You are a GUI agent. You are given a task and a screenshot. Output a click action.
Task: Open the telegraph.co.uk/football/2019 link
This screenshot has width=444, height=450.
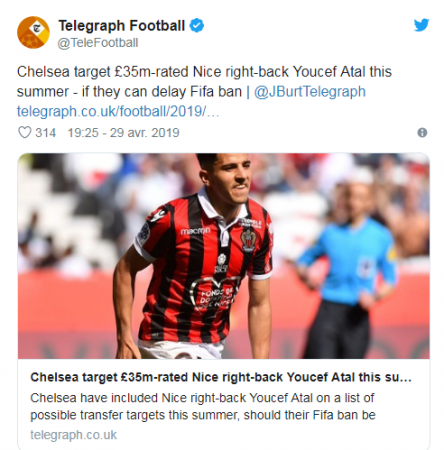point(118,111)
